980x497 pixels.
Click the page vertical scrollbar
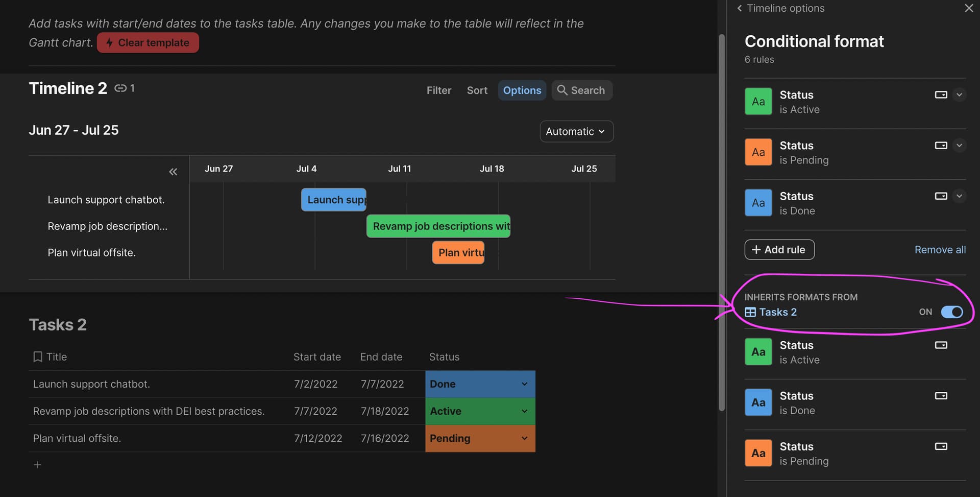click(x=722, y=222)
